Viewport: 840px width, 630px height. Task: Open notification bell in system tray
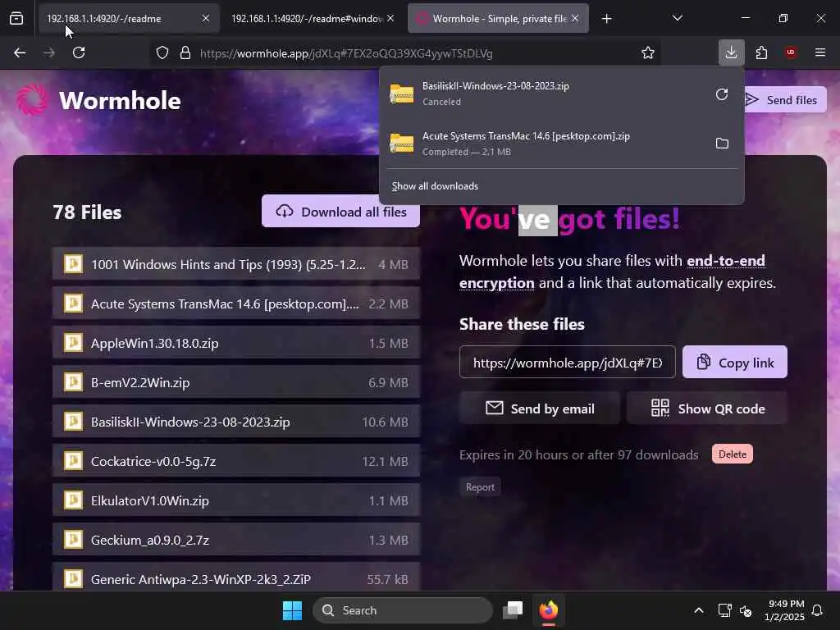(x=818, y=610)
